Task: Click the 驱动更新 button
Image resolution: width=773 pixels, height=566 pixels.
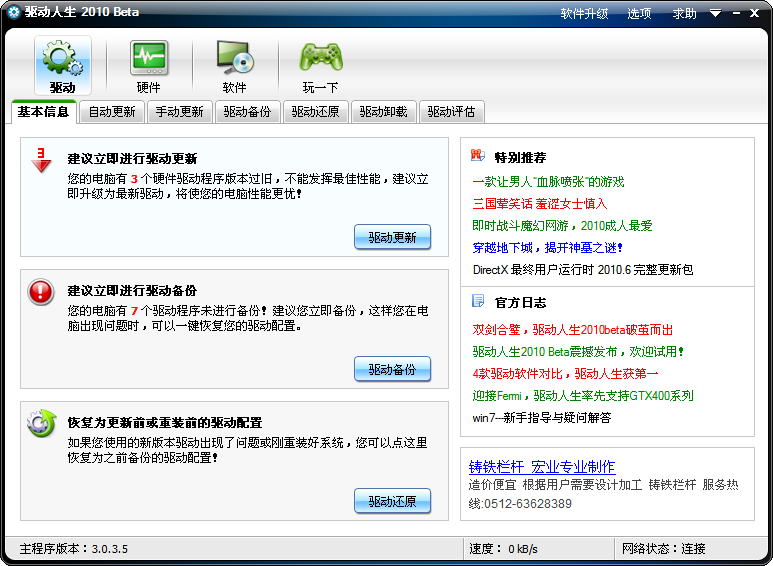Action: [x=392, y=237]
